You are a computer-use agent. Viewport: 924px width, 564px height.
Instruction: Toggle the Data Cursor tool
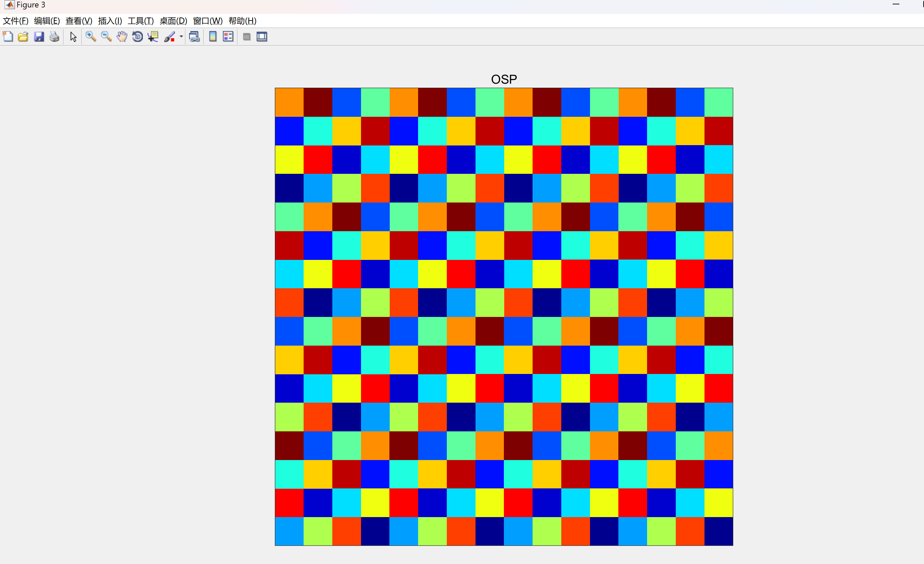(x=153, y=37)
